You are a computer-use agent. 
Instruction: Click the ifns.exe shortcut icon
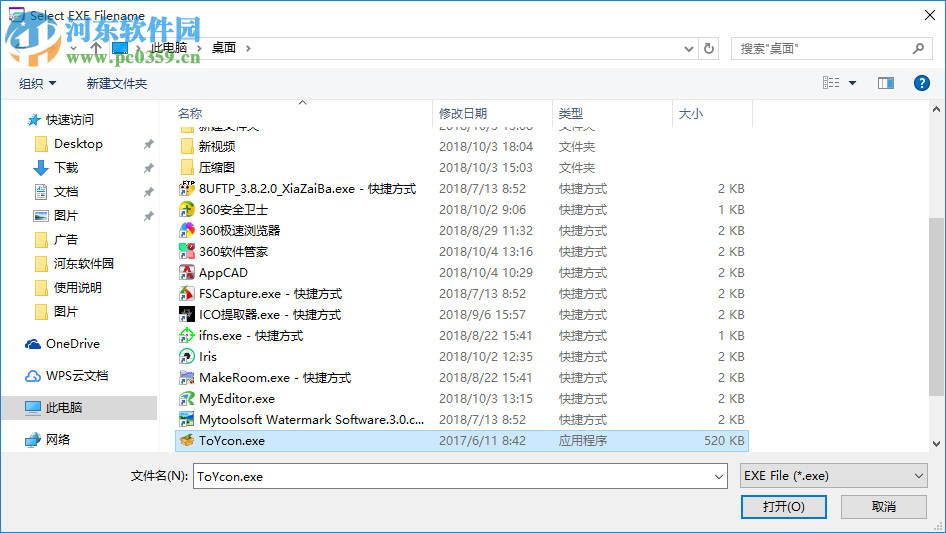pos(187,336)
